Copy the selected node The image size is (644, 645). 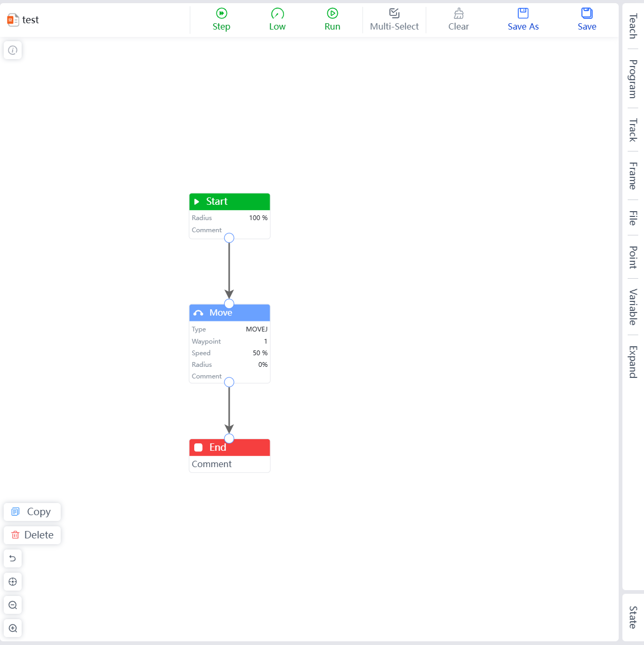pos(32,511)
